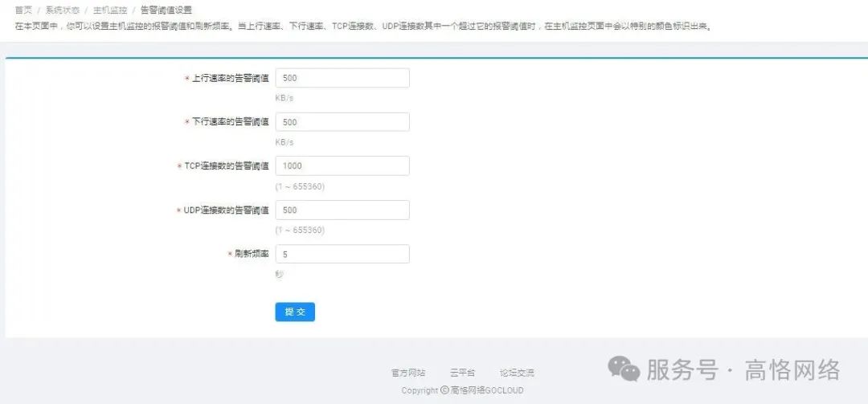Viewport: 868px width, 404px height.
Task: Visit the 论坛交流 footer link
Action: pos(517,373)
